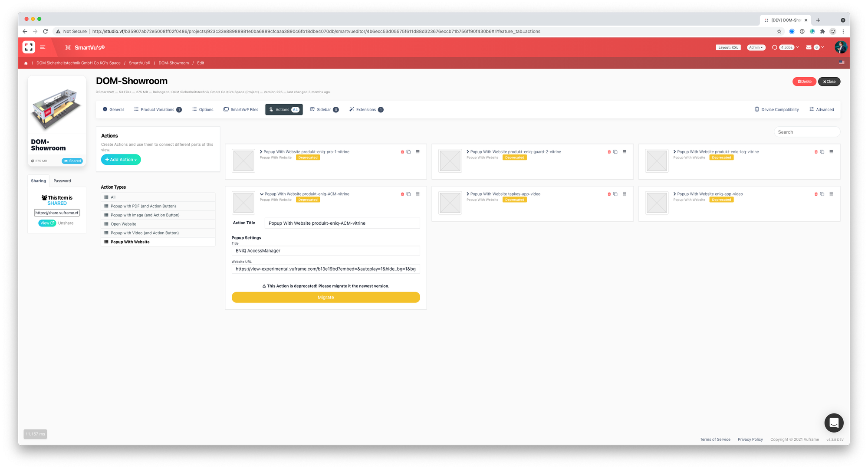Open the Device Compatibility tab

[777, 110]
